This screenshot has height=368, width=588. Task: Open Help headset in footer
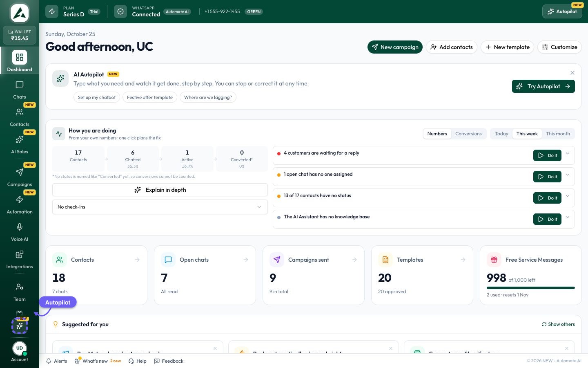(x=137, y=361)
